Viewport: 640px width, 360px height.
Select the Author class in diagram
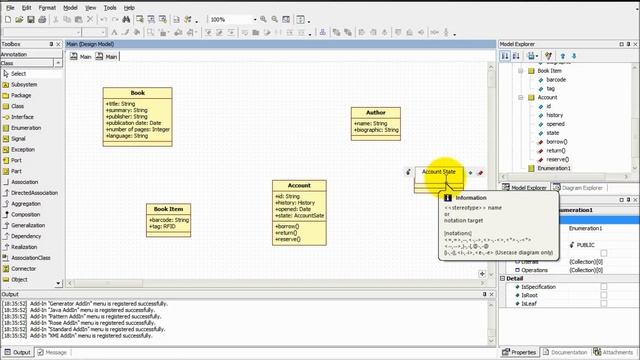376,124
